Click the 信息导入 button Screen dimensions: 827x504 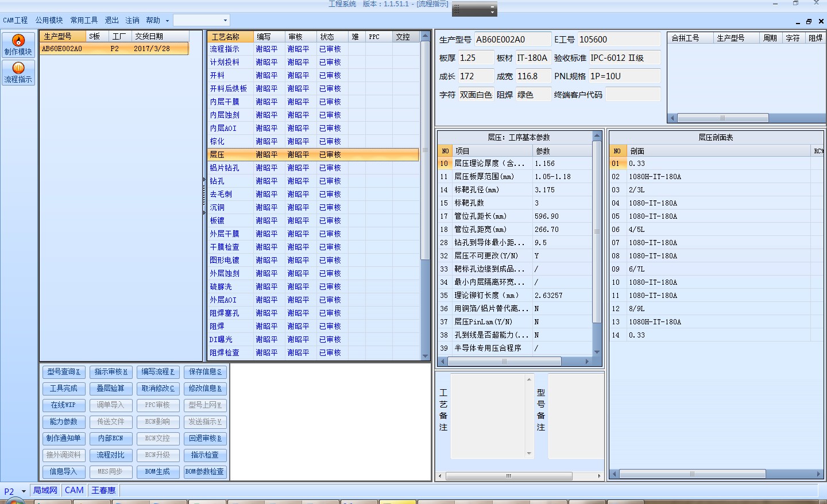point(63,472)
